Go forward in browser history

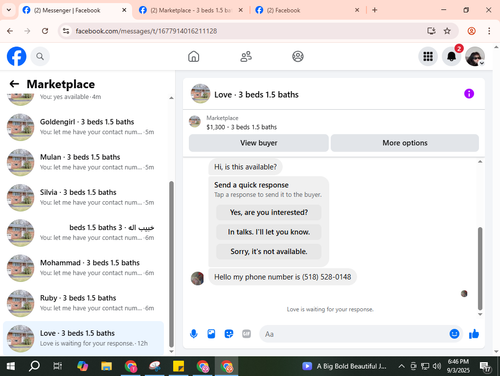coord(27,31)
